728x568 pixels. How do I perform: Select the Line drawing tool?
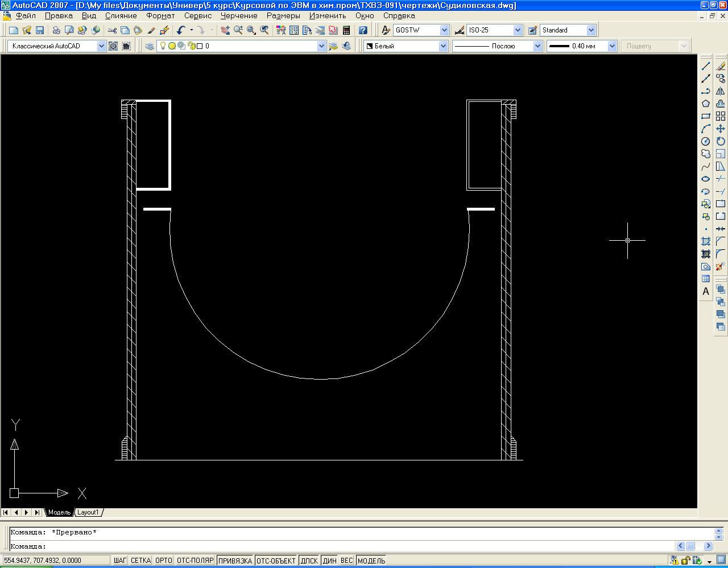pos(706,67)
